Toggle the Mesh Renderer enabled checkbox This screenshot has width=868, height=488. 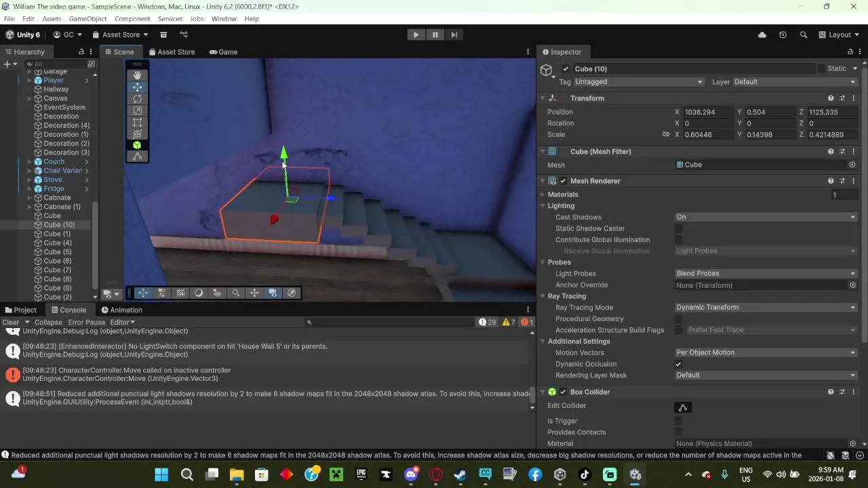point(563,181)
